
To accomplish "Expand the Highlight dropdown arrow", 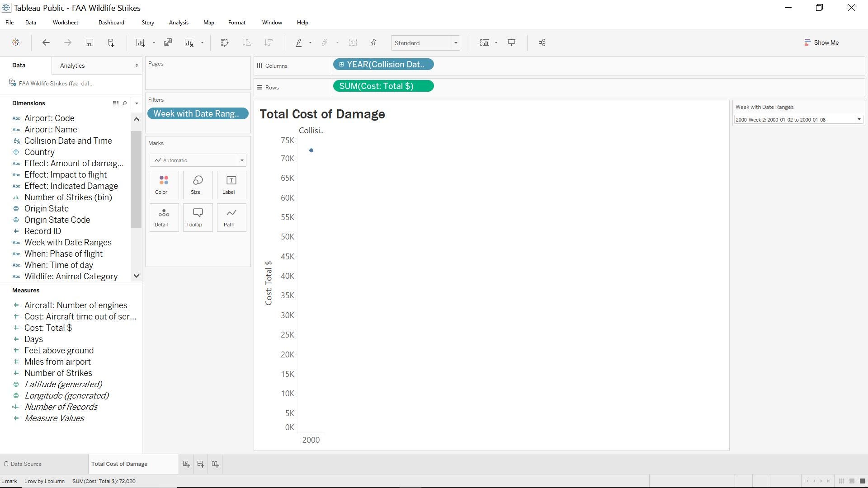I will 310,43.
